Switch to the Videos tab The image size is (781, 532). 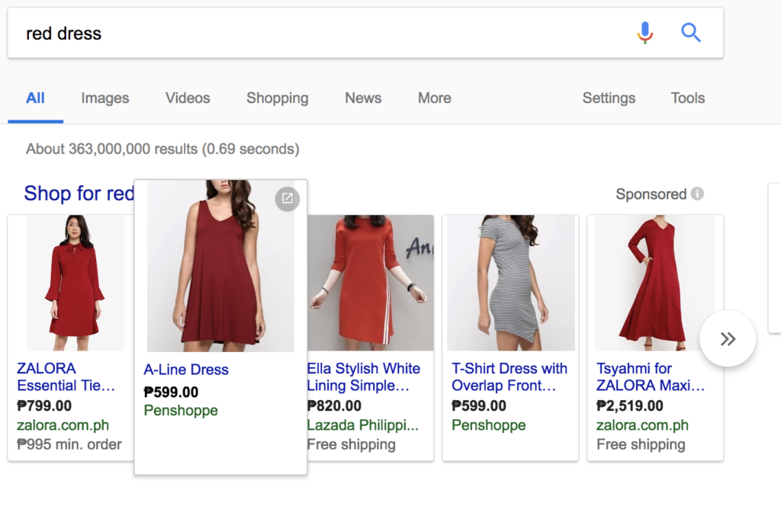(188, 98)
